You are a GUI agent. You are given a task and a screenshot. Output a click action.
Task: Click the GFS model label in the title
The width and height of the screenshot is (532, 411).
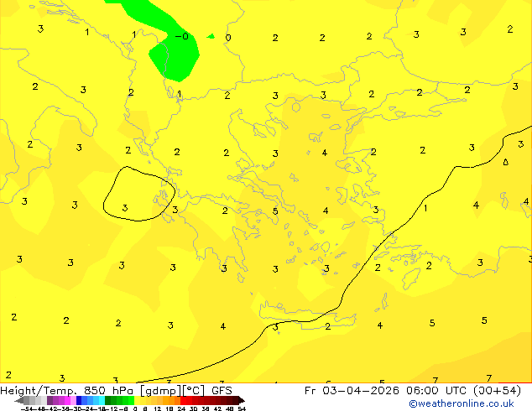click(x=222, y=390)
